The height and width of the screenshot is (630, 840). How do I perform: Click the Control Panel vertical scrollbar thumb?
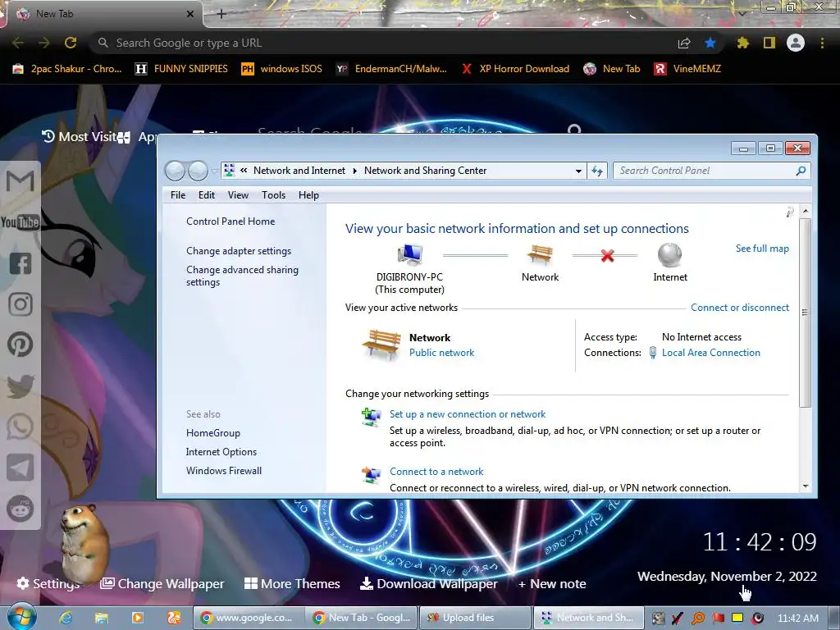(x=805, y=313)
